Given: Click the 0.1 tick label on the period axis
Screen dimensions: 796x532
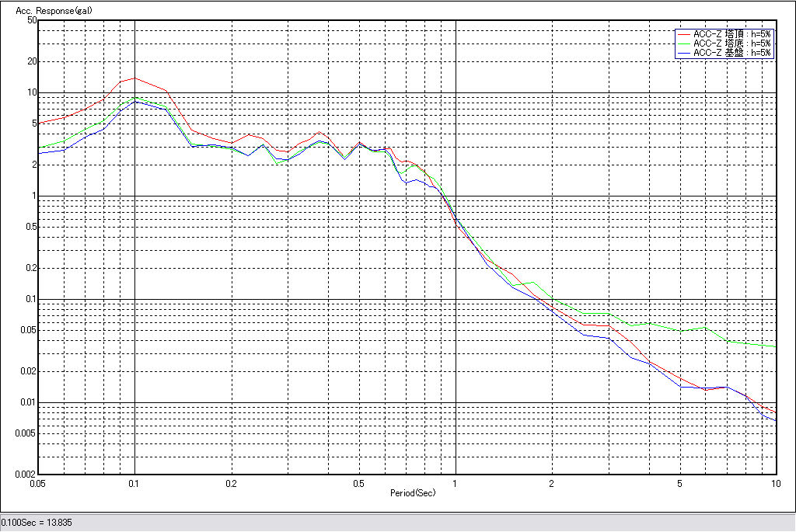Looking at the screenshot, I should [134, 483].
